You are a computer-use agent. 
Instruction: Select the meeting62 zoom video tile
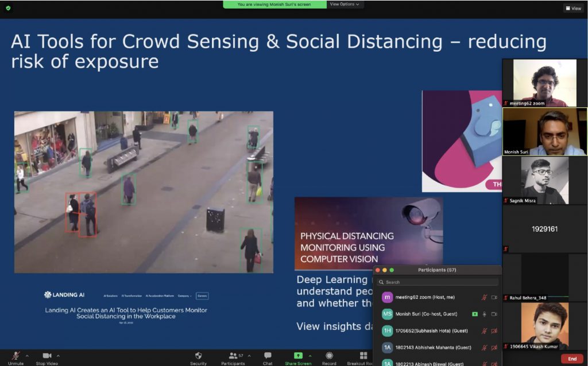pyautogui.click(x=544, y=83)
